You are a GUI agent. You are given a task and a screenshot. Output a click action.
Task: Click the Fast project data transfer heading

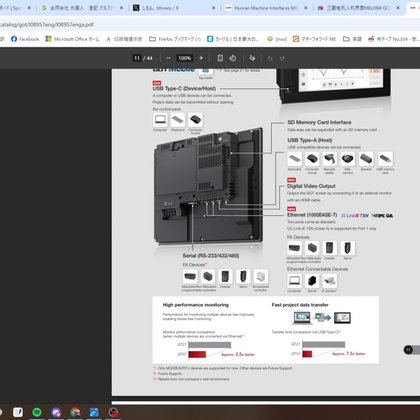point(300,305)
